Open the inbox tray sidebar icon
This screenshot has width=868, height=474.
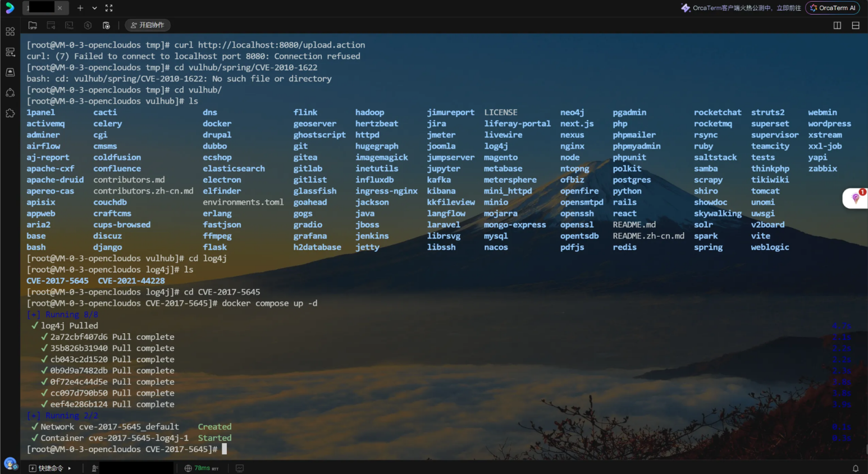click(10, 72)
